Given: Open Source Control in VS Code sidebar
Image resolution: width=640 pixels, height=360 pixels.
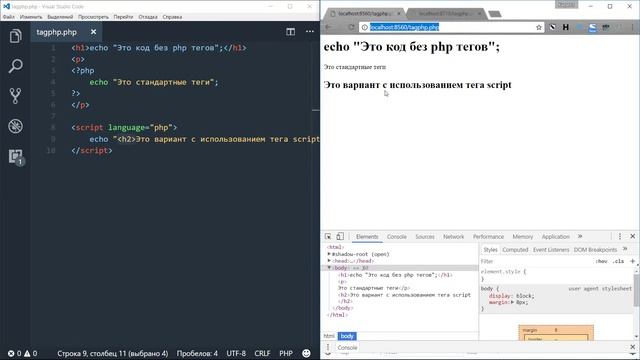Looking at the screenshot, I should coord(15,96).
